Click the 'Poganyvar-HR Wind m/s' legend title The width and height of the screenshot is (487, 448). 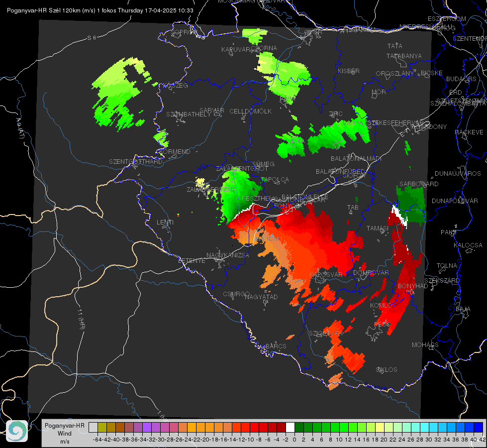pos(65,434)
